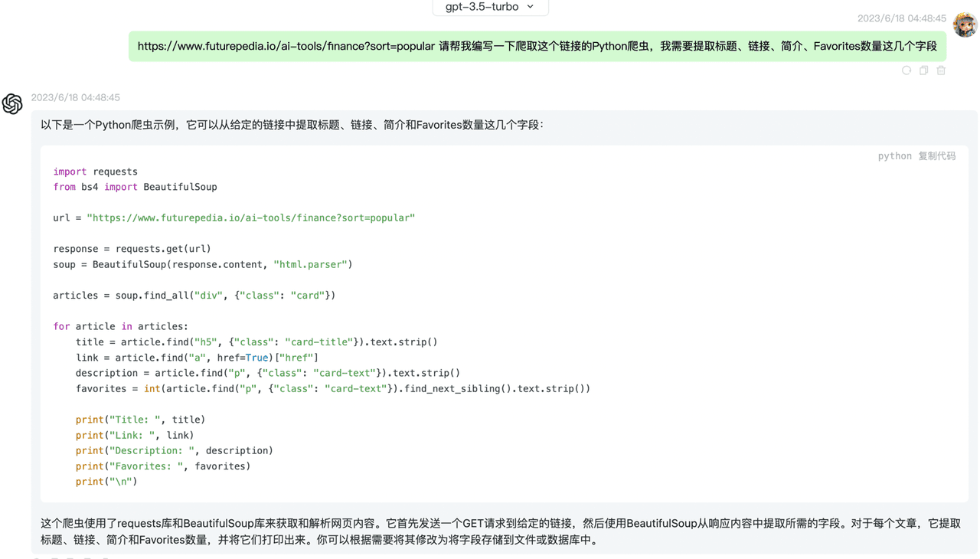The image size is (980, 559).
Task: Click the 'title = article.find' code line
Action: pyautogui.click(x=256, y=342)
